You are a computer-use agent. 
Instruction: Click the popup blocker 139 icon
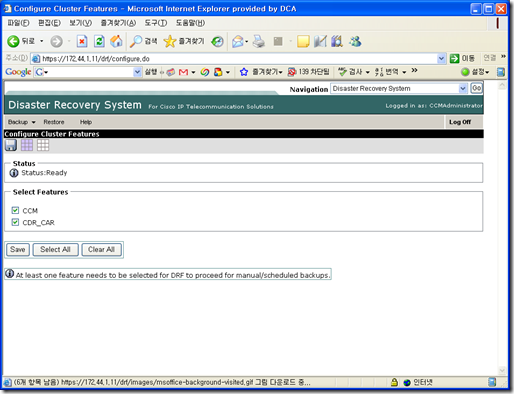pos(292,72)
